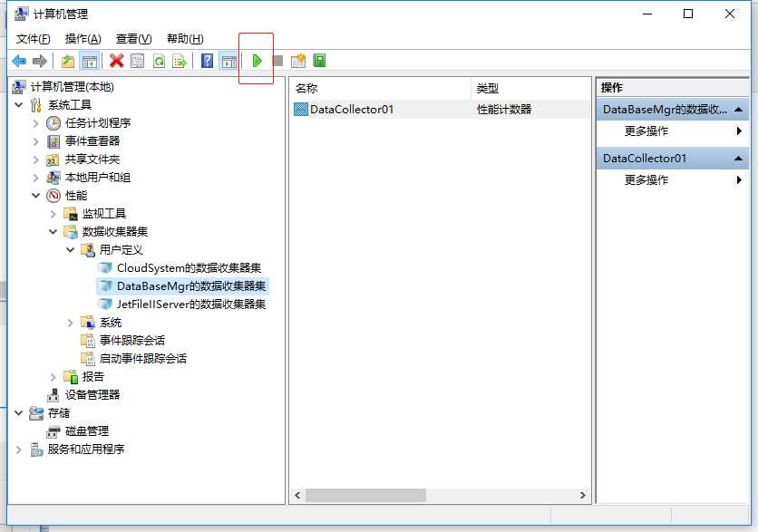Expand the 共享文件夹 node
Viewport: 758px width, 532px height.
tap(35, 160)
